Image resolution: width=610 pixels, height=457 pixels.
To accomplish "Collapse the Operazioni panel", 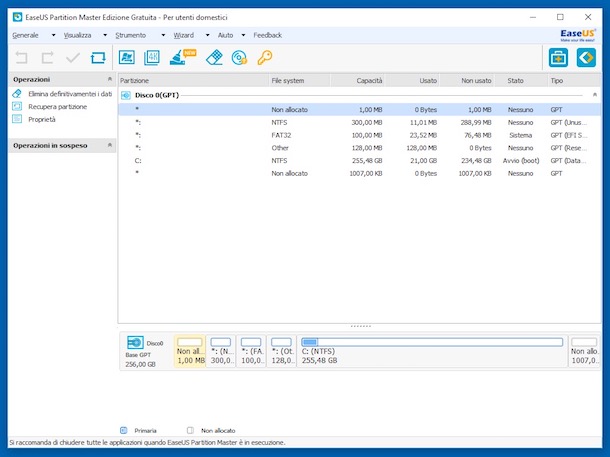I will click(x=110, y=79).
